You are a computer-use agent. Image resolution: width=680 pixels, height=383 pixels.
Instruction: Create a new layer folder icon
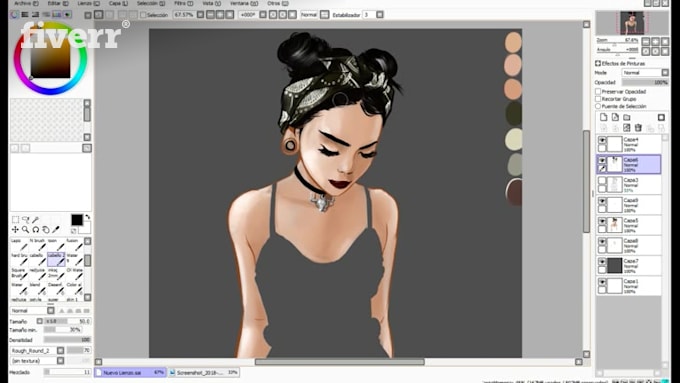point(627,117)
